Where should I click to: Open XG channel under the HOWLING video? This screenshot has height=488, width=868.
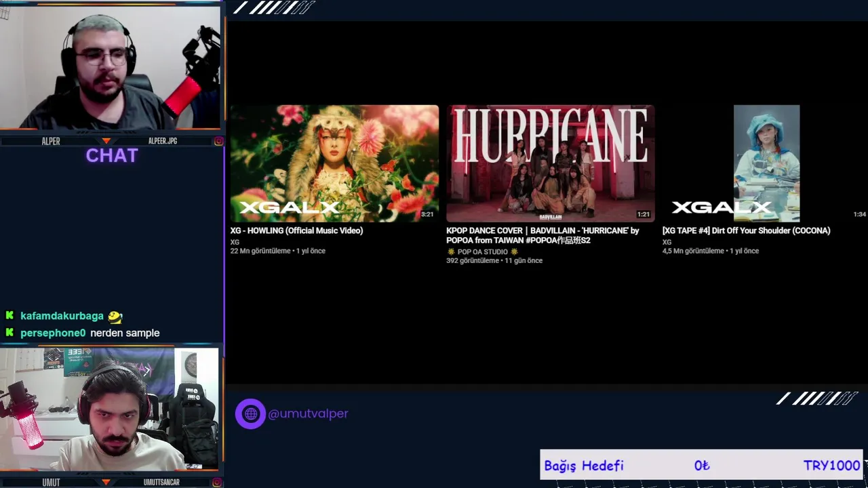(235, 242)
